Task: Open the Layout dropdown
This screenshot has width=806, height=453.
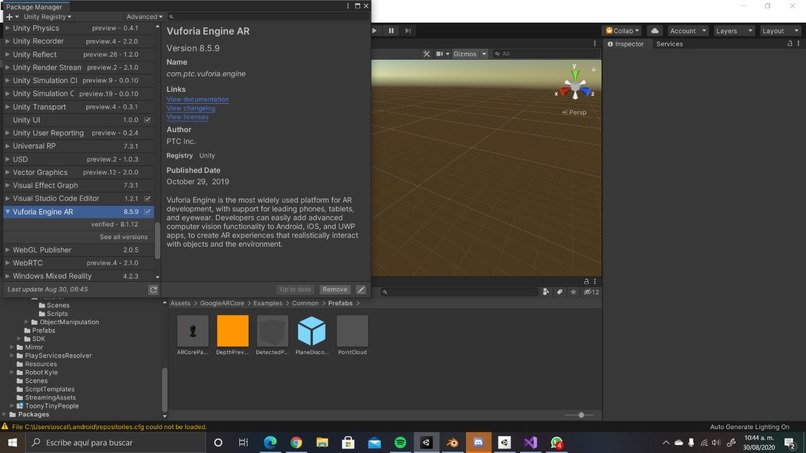Action: pyautogui.click(x=780, y=31)
